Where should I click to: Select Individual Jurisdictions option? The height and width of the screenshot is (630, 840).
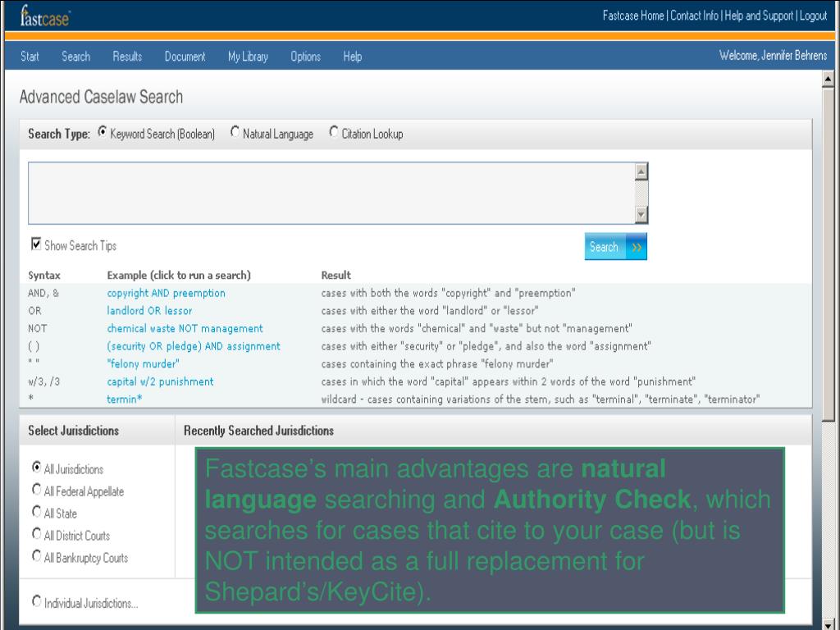pyautogui.click(x=36, y=601)
